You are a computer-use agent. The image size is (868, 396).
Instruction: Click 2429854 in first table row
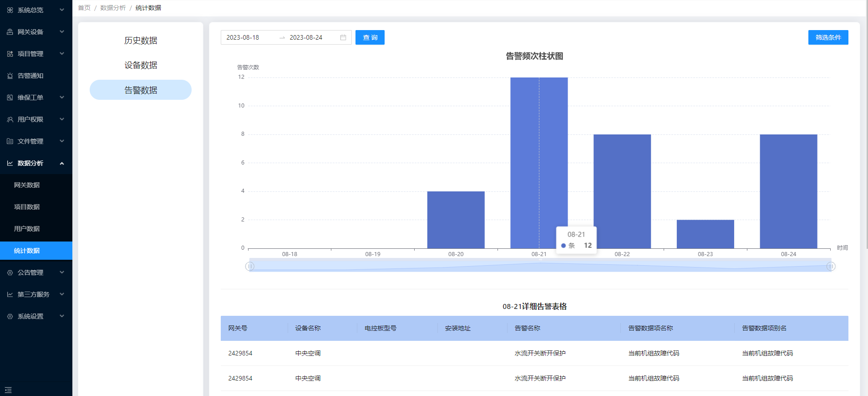click(x=240, y=353)
